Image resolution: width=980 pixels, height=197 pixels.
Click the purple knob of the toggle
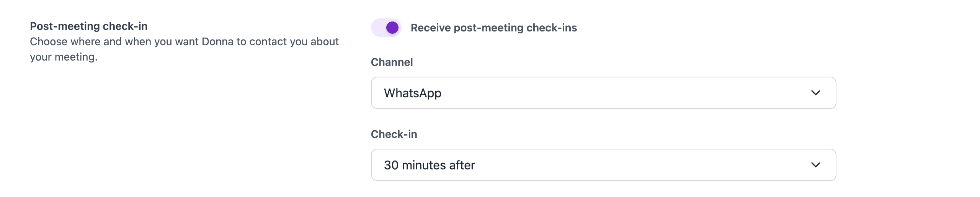(392, 28)
